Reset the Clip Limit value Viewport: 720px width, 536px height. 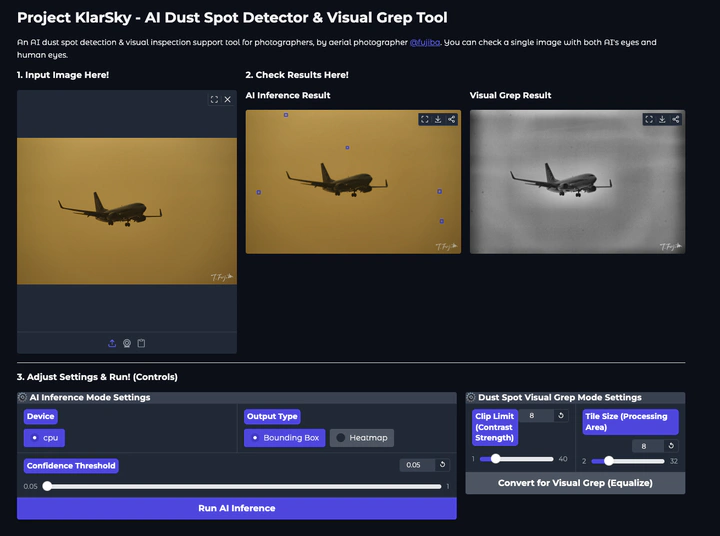click(x=561, y=415)
